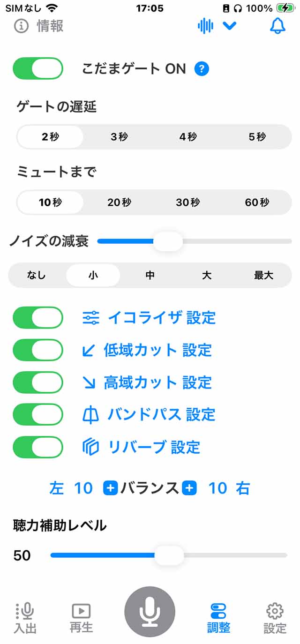The height and width of the screenshot is (644, 300).
Task: Tap the audio waveform icon
Action: coord(205,26)
